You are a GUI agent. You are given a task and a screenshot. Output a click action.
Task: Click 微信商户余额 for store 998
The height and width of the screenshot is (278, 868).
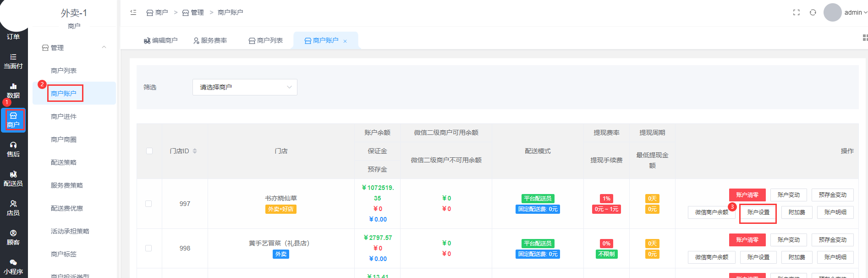click(x=712, y=257)
